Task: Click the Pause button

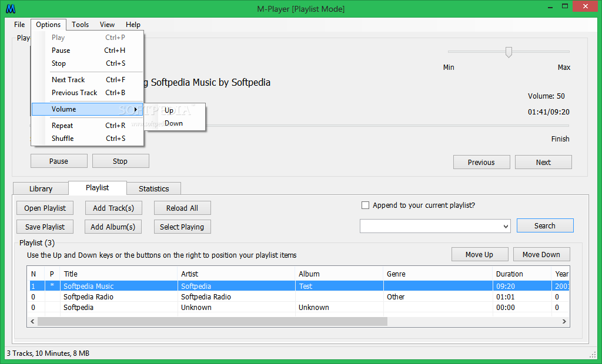Action: [59, 161]
